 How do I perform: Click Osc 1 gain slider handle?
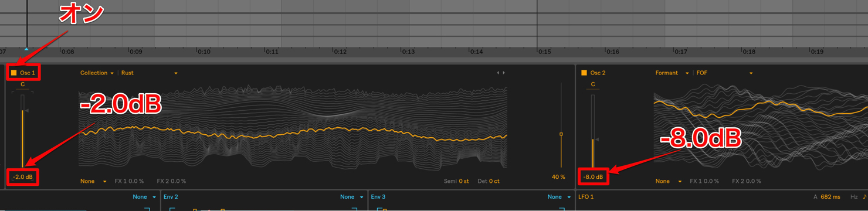(26, 110)
